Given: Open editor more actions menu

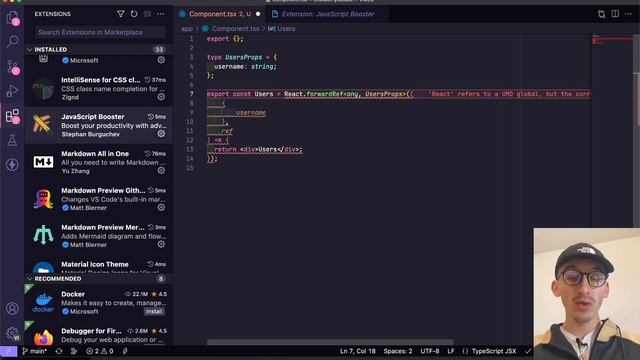Looking at the screenshot, I should point(629,14).
